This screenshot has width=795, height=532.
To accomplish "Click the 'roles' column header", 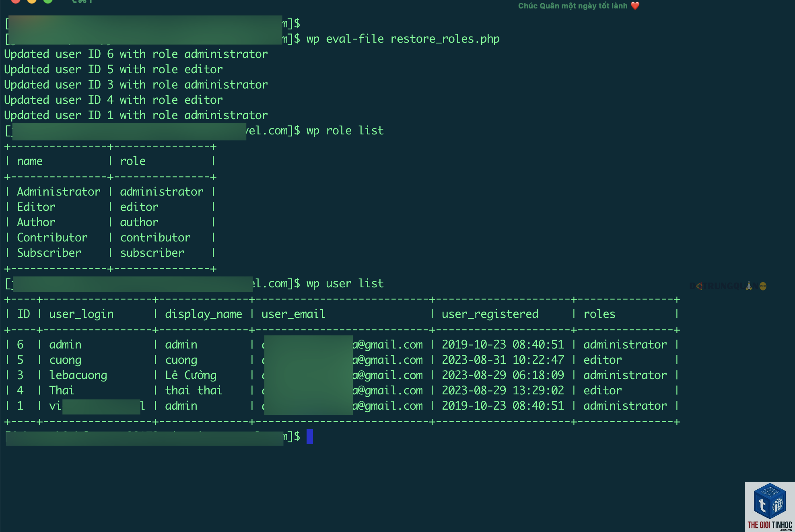I will click(x=599, y=314).
